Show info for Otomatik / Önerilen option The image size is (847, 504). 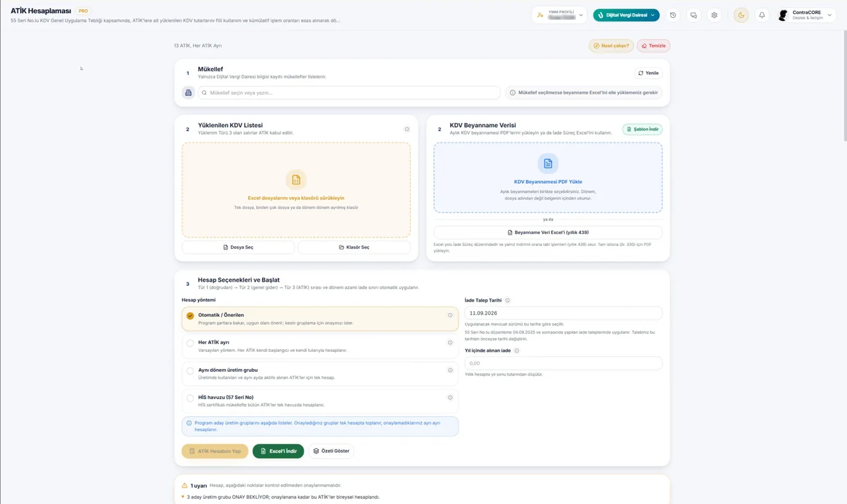click(450, 315)
